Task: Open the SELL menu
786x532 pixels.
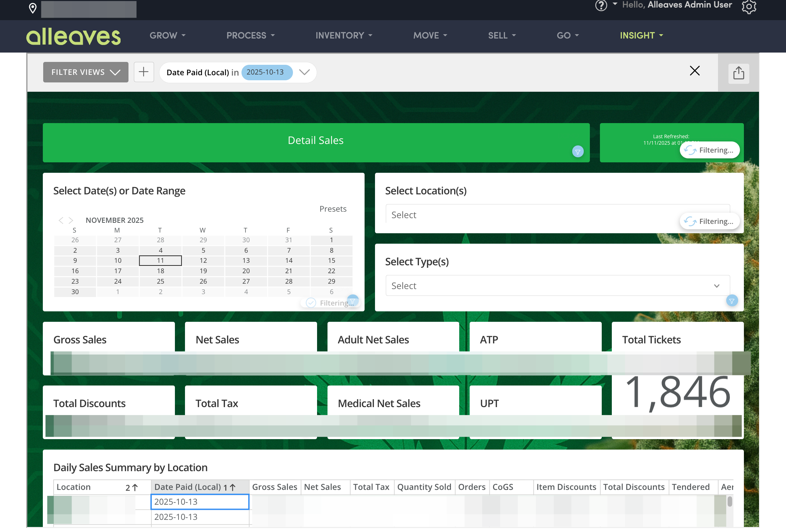Action: pyautogui.click(x=502, y=35)
